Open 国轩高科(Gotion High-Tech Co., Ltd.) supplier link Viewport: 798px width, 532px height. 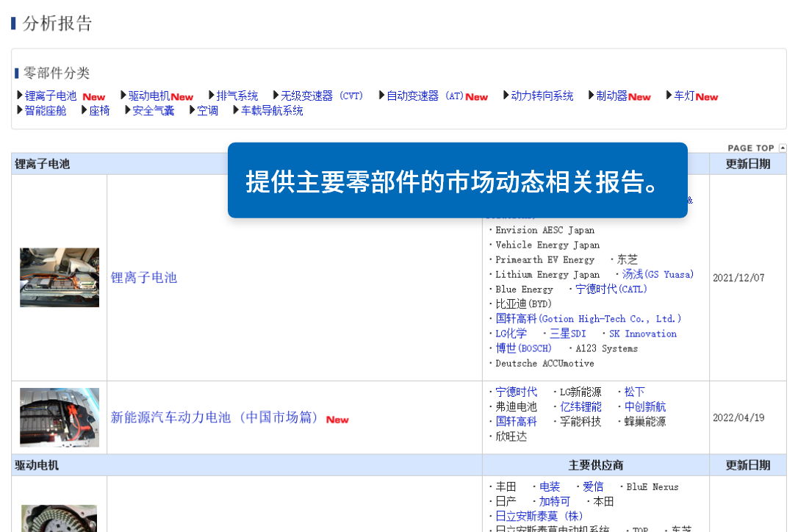tap(589, 319)
